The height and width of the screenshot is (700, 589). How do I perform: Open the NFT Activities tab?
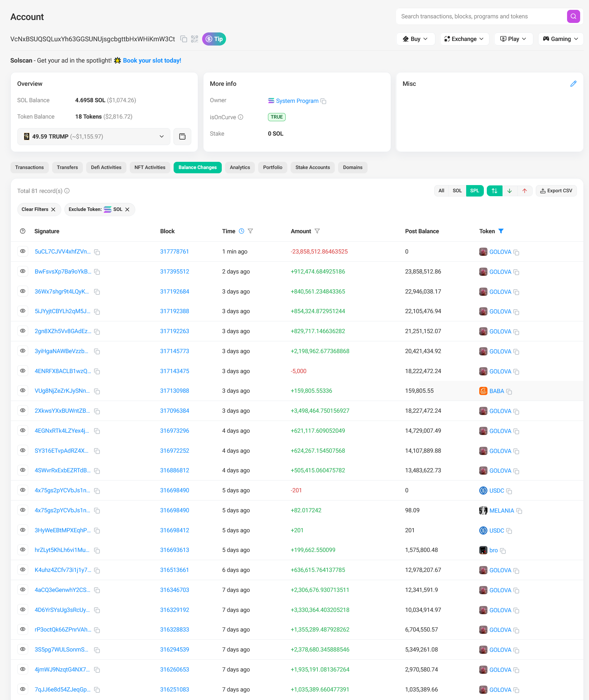coord(150,168)
